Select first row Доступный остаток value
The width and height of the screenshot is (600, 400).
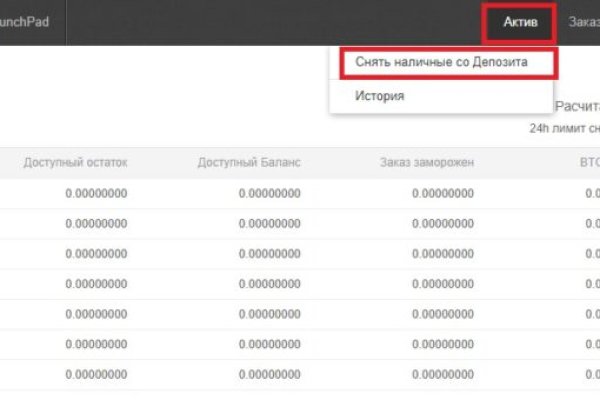(96, 194)
